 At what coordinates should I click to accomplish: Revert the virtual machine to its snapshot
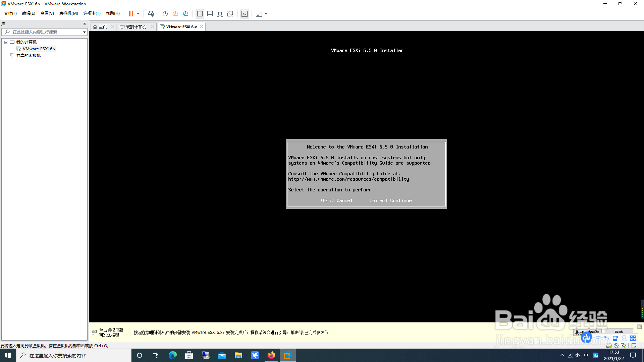[x=175, y=14]
